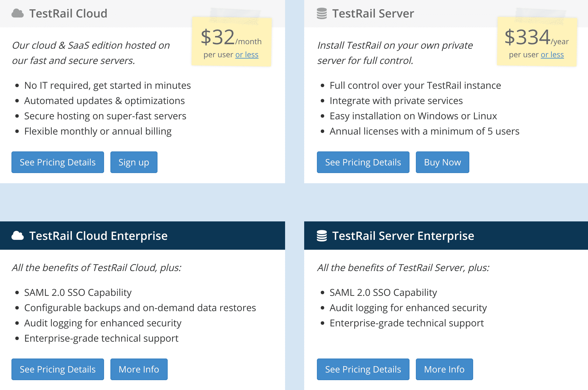The width and height of the screenshot is (588, 390).
Task: Open the 'or less' link under $334/year
Action: (x=552, y=54)
